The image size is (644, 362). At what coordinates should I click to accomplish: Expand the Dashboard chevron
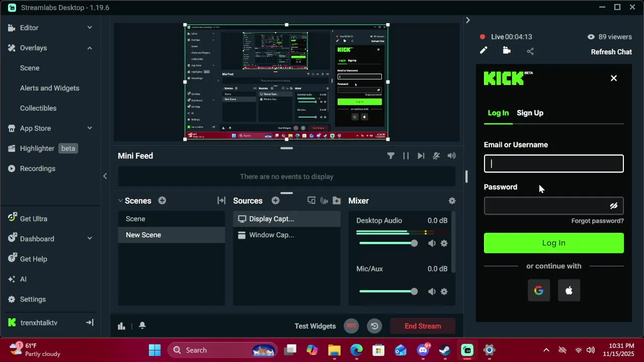coord(90,239)
